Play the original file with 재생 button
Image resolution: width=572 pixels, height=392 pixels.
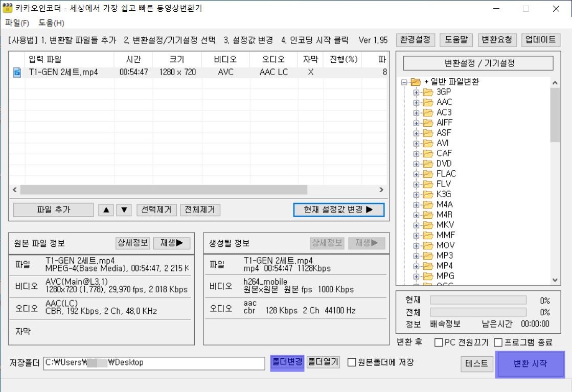click(172, 243)
